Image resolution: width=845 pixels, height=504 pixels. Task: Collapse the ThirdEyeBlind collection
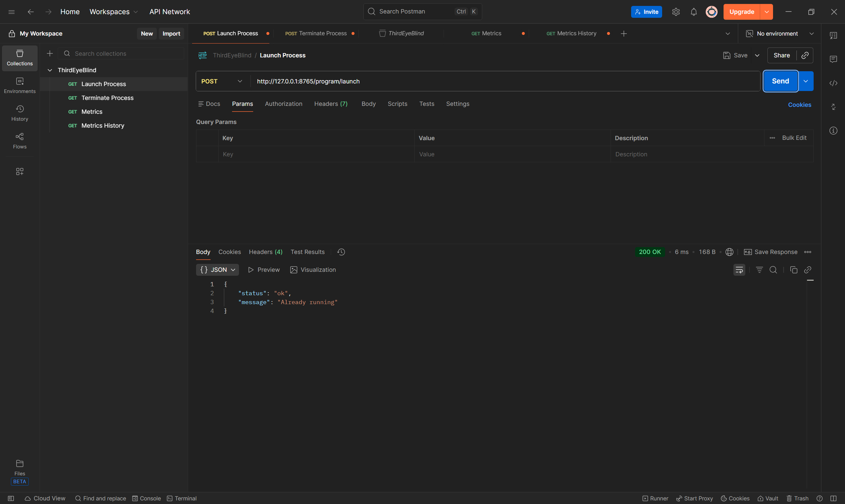pyautogui.click(x=50, y=70)
